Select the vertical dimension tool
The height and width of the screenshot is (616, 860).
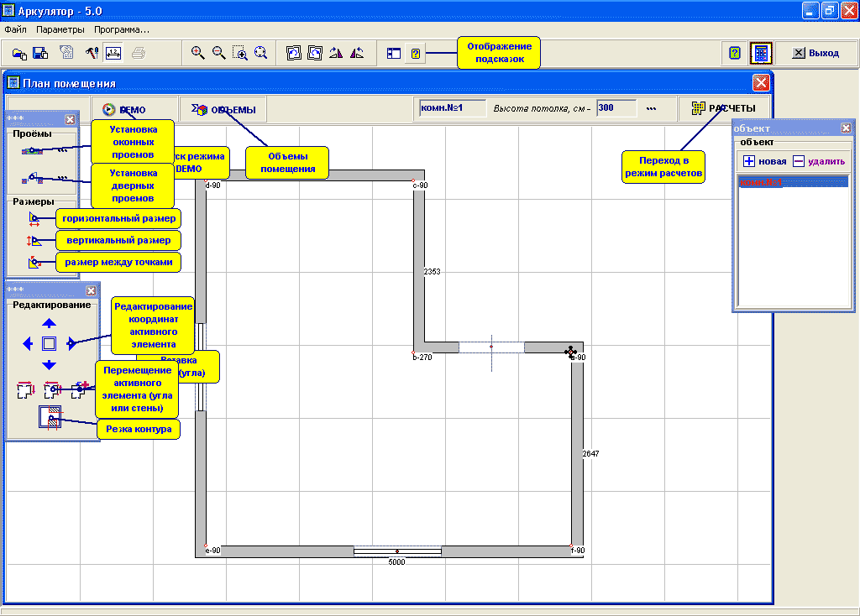pos(34,241)
